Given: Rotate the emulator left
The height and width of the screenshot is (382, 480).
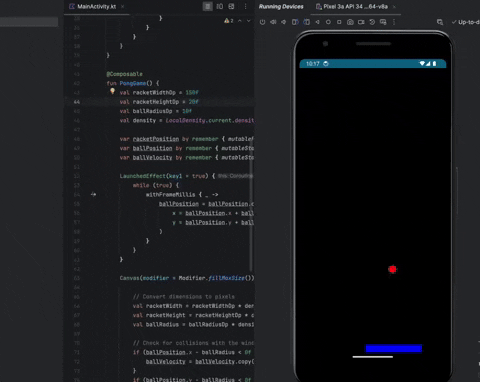Looking at the screenshot, I should click(295, 22).
